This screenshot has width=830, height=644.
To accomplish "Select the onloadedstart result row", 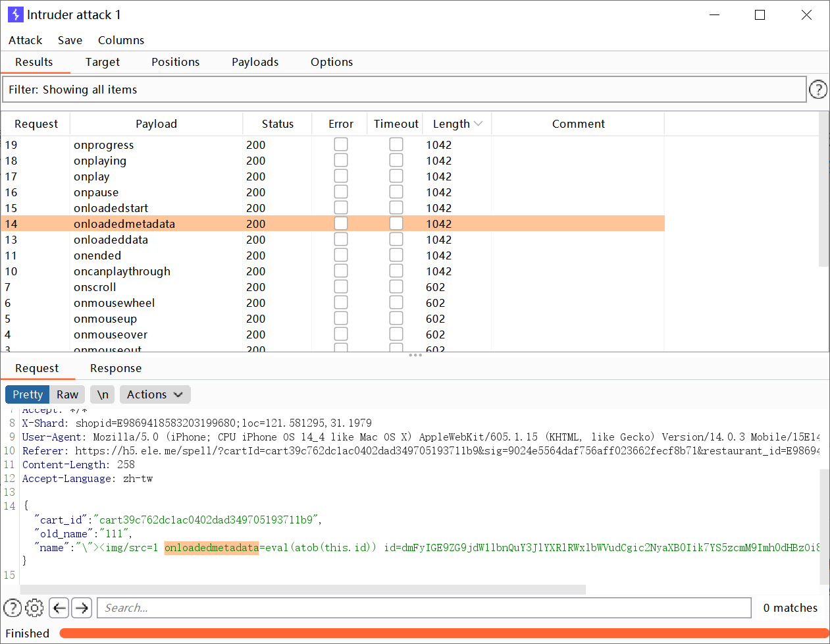I will [x=332, y=208].
